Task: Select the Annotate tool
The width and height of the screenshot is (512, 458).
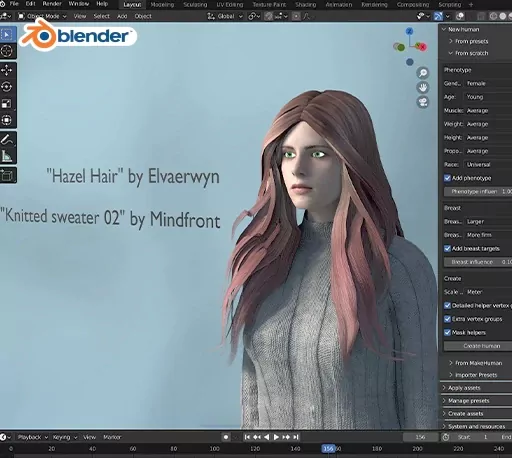Action: click(7, 139)
